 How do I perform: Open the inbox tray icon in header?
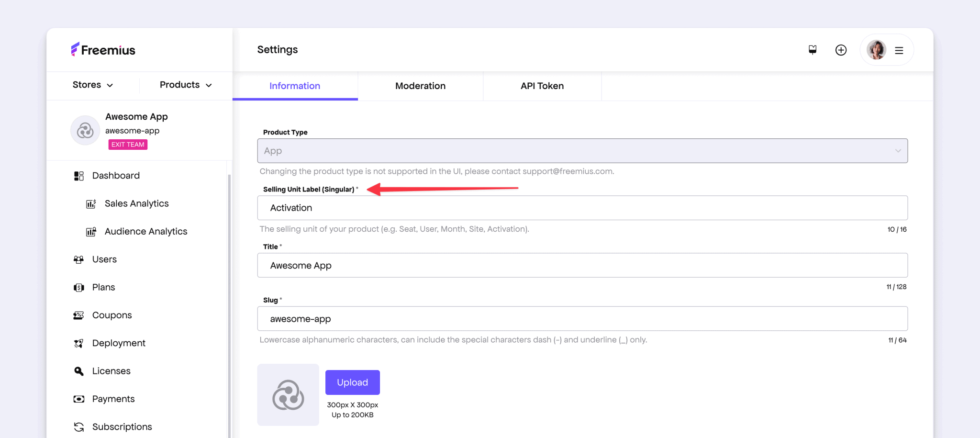click(813, 50)
